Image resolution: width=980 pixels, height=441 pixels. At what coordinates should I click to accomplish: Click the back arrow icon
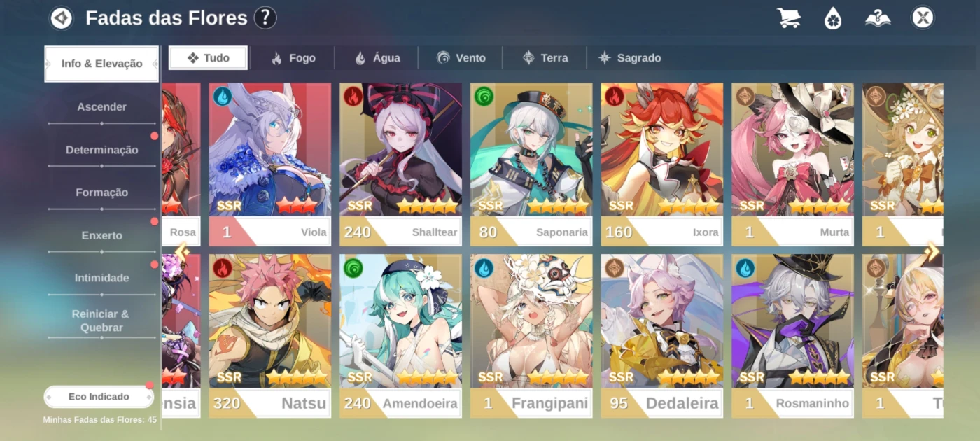(62, 17)
